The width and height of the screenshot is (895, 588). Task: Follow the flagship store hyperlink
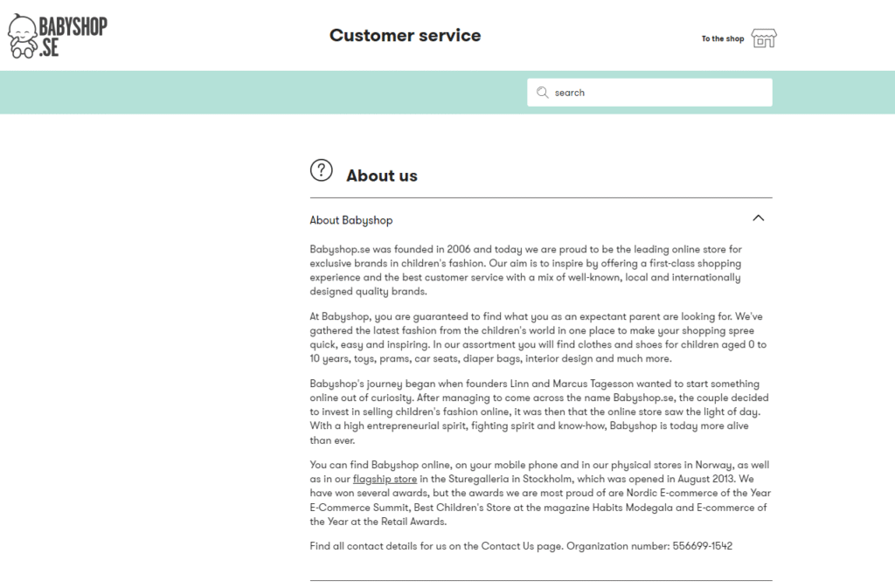[385, 479]
